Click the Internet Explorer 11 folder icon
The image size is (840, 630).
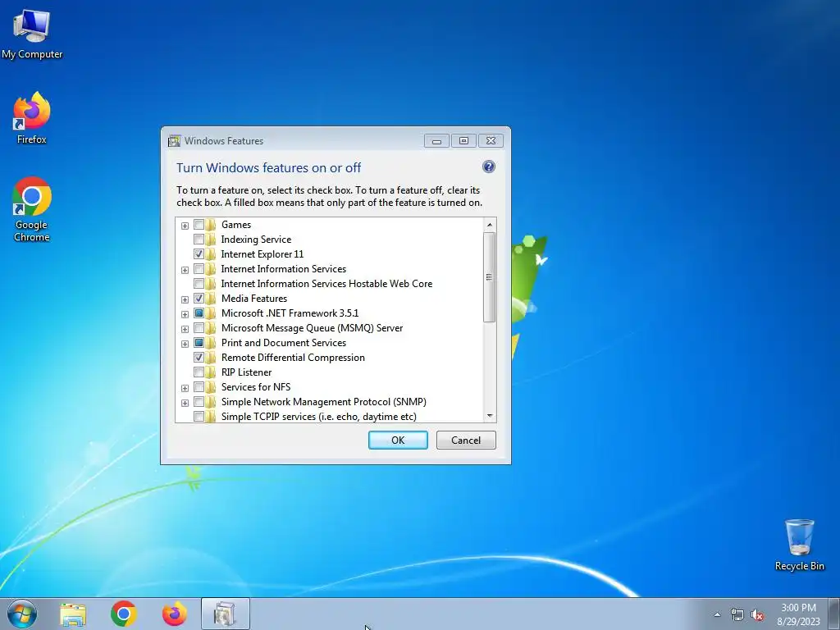click(211, 254)
